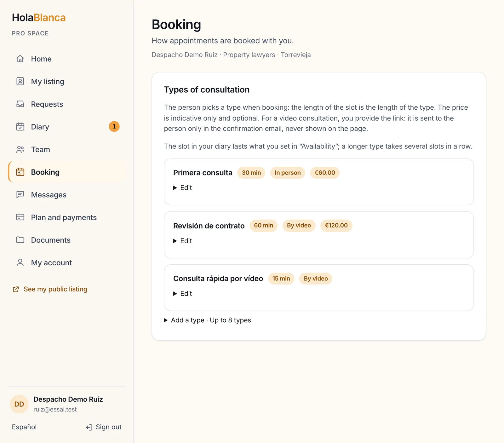Click the Diary calendar-check icon
The image size is (504, 443).
20,127
